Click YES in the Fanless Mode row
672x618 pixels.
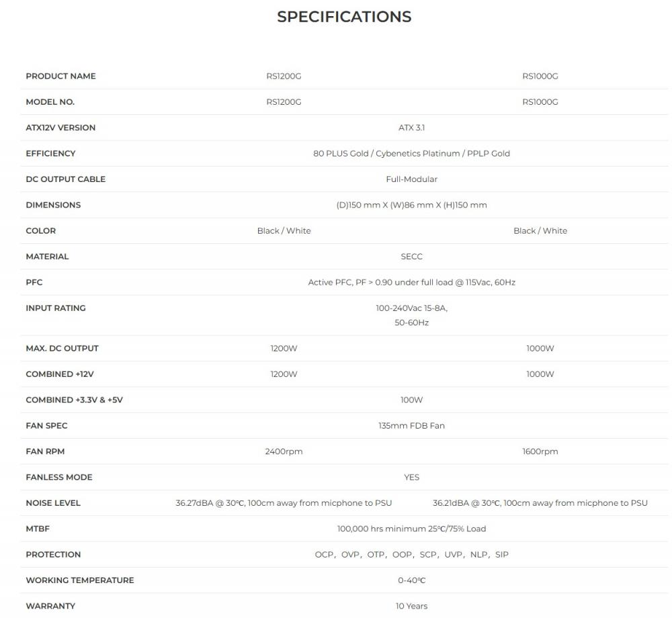tap(411, 477)
